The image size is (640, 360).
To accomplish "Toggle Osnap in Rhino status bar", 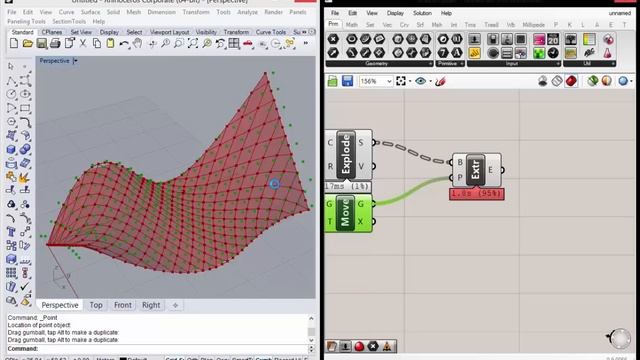I will click(x=222, y=358).
